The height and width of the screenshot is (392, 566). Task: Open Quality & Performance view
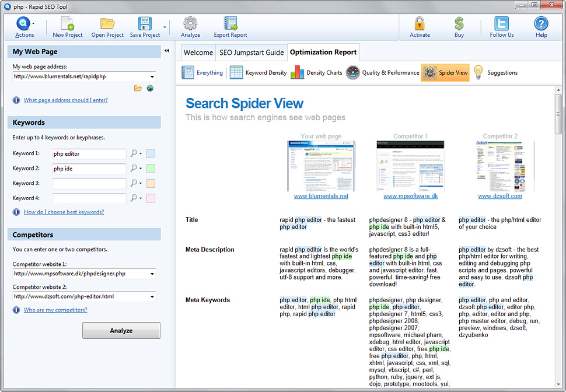(383, 72)
